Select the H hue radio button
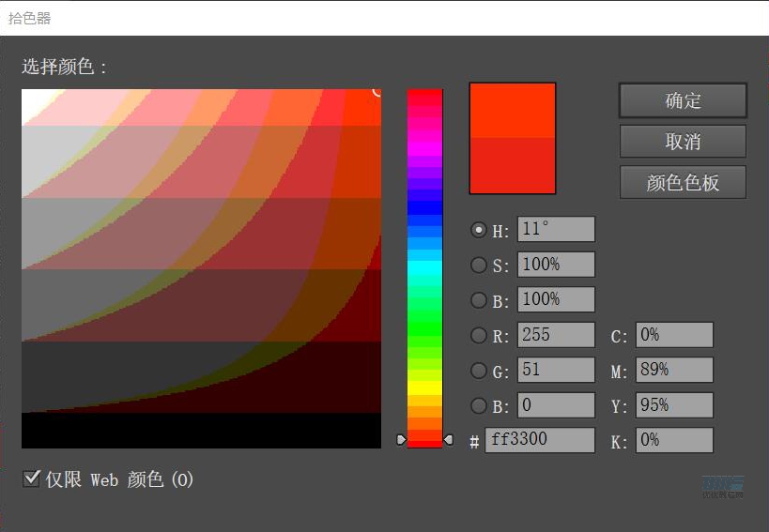Screen dimensions: 769x532 479,230
